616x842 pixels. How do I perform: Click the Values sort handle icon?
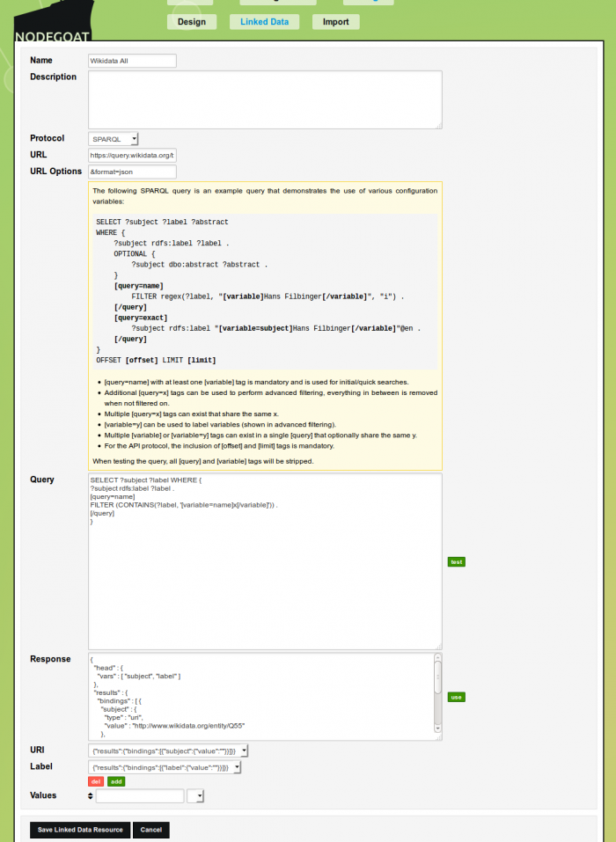(91, 796)
